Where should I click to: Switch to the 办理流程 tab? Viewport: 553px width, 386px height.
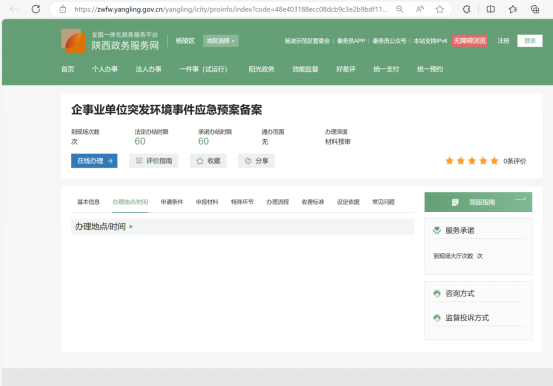click(x=278, y=202)
